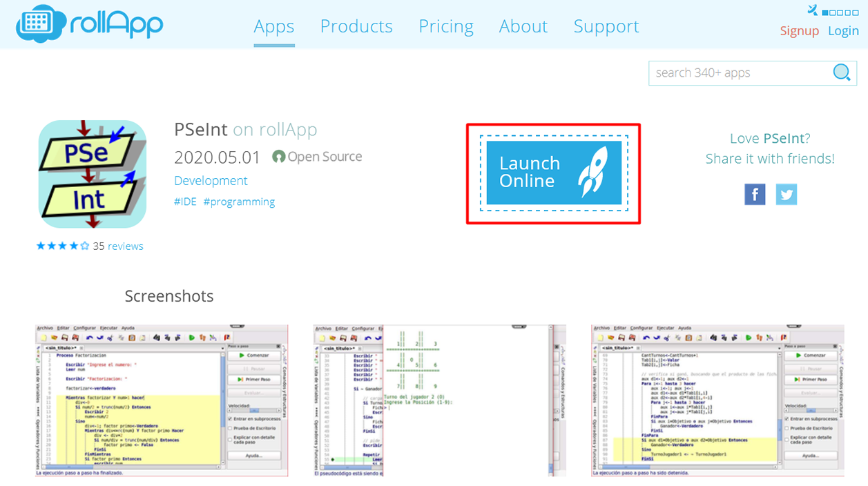Image resolution: width=868 pixels, height=486 pixels.
Task: Share PSeInt on Twitter
Action: pos(786,195)
